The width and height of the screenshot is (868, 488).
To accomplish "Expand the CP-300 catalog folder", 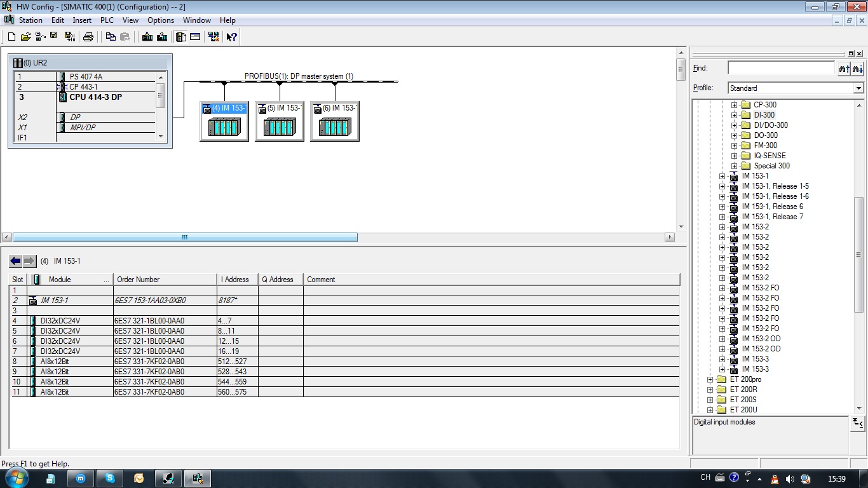I will click(x=734, y=105).
